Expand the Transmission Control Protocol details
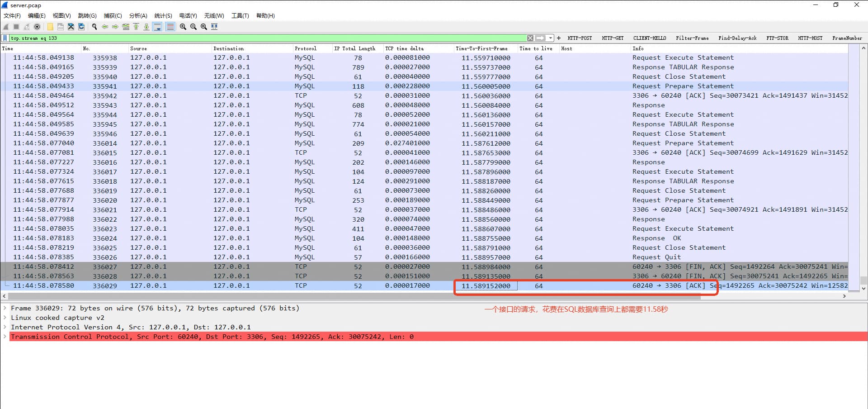 pos(5,337)
